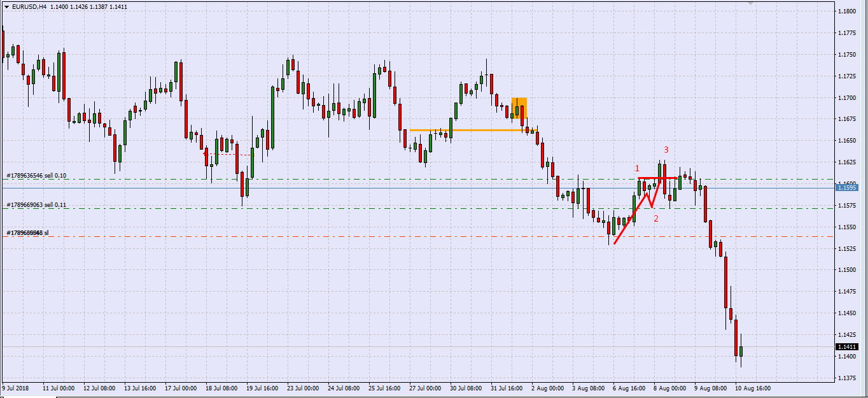Open the chart menu triangle beside EURUSD,H4
The height and width of the screenshot is (398, 868).
click(x=6, y=6)
